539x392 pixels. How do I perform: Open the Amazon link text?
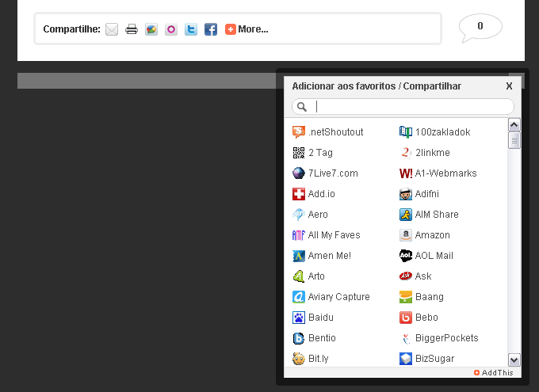point(433,235)
